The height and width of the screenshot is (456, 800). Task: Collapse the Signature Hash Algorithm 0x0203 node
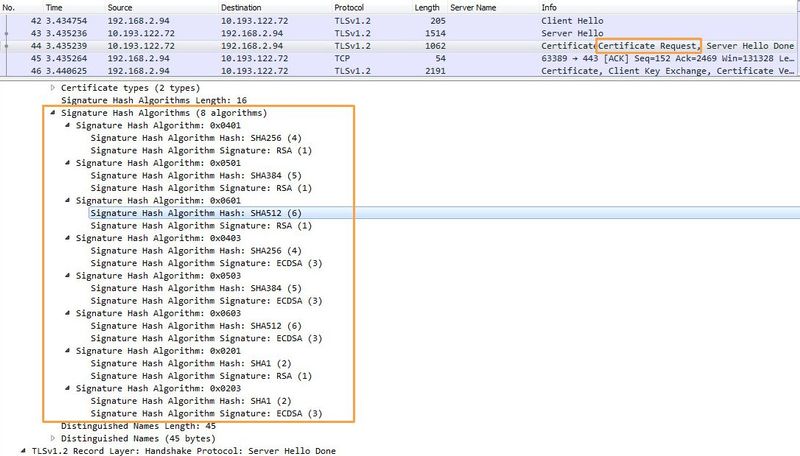pos(67,388)
